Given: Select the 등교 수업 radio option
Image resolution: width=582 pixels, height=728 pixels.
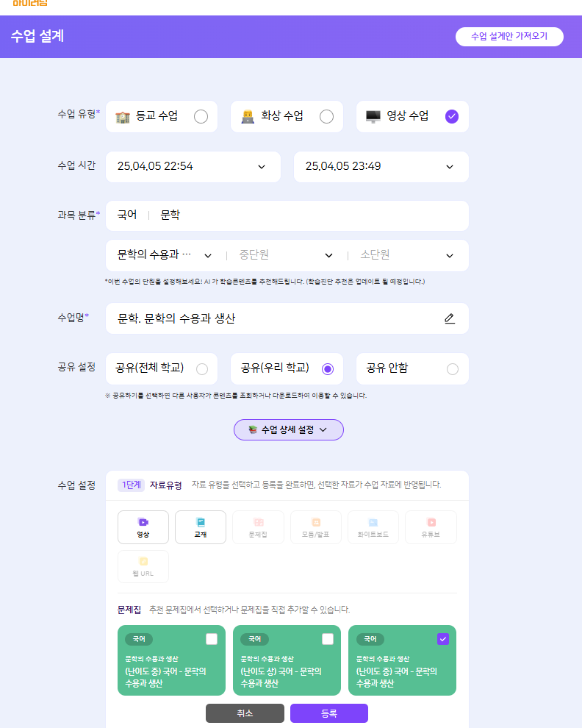Looking at the screenshot, I should [201, 116].
